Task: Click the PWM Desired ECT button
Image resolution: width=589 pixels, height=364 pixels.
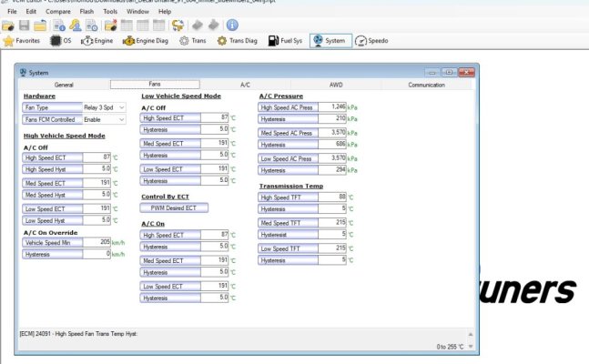Action: click(174, 207)
